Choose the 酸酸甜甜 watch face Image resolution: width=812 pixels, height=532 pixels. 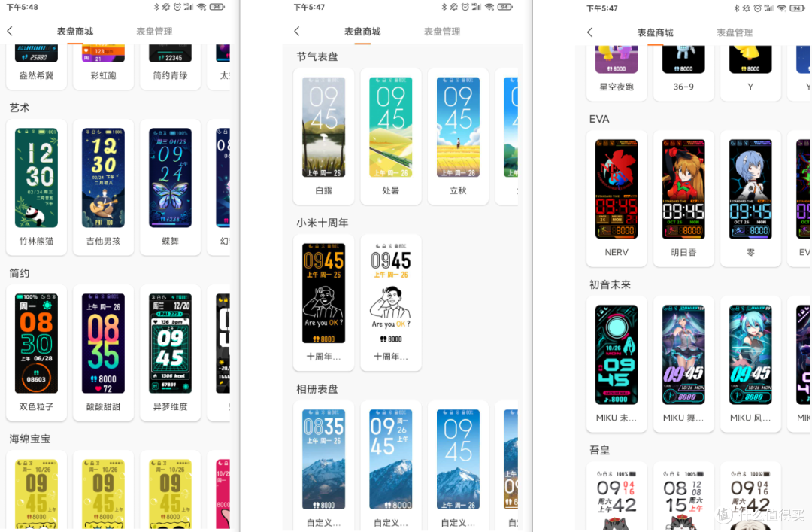[x=103, y=353]
